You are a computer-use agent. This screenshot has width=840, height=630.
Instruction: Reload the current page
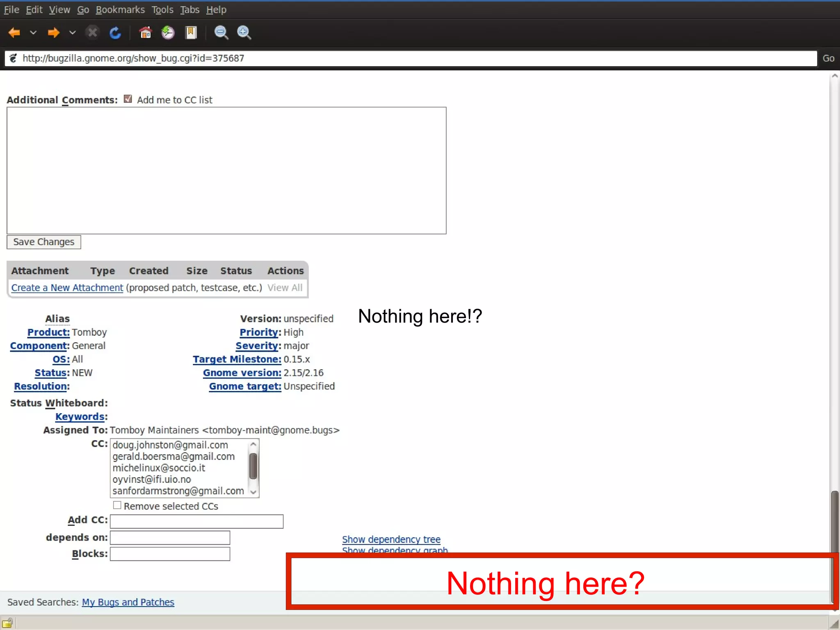(x=115, y=33)
